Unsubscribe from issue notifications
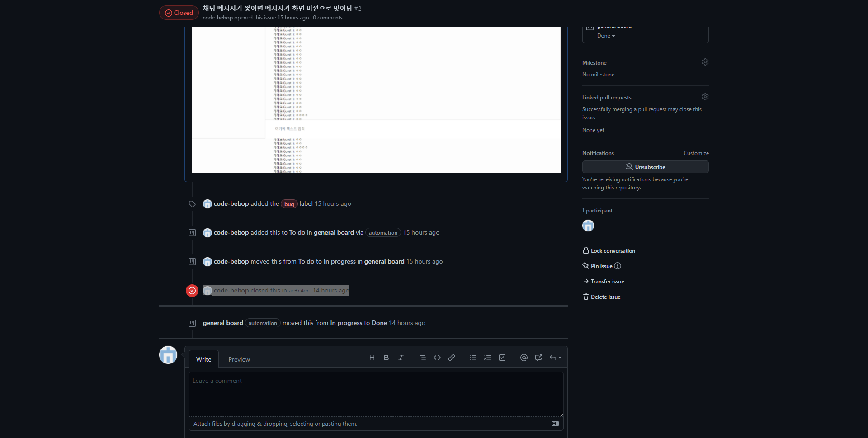868x438 pixels. click(x=645, y=167)
